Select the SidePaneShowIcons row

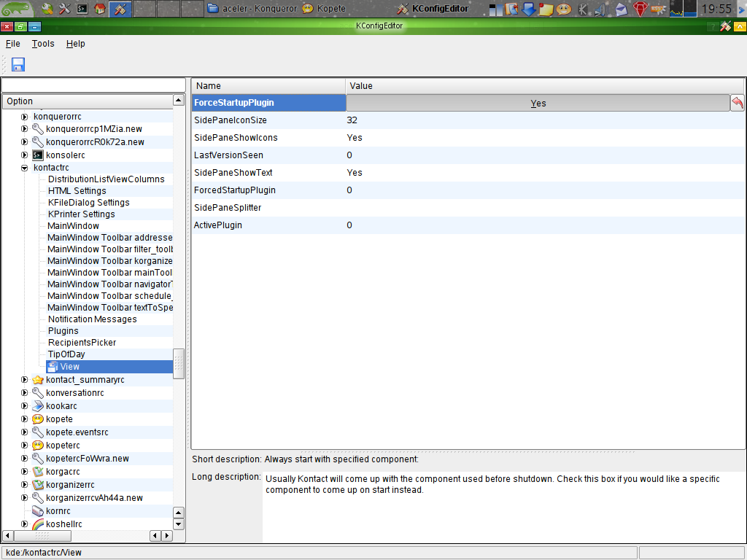tap(468, 138)
